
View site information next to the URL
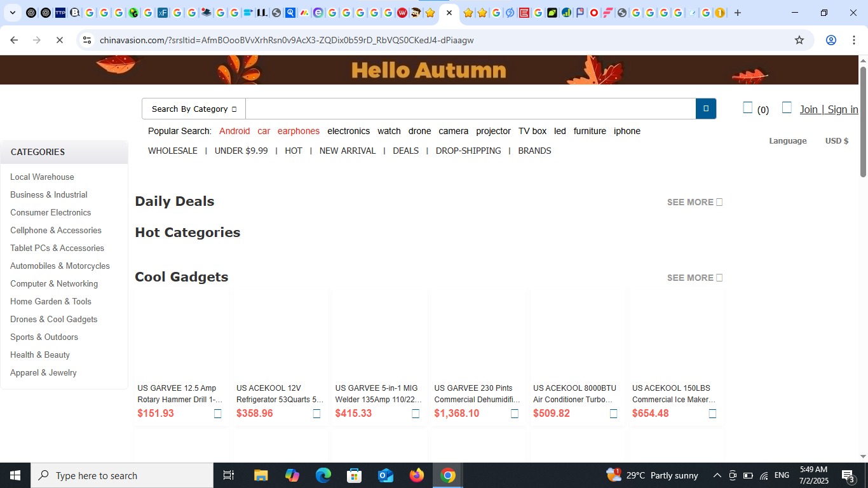[87, 40]
